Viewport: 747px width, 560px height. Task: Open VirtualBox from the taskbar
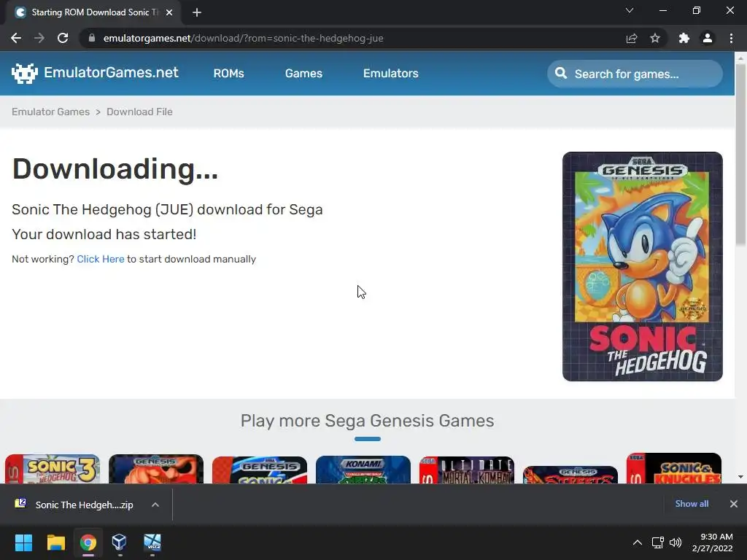[119, 542]
